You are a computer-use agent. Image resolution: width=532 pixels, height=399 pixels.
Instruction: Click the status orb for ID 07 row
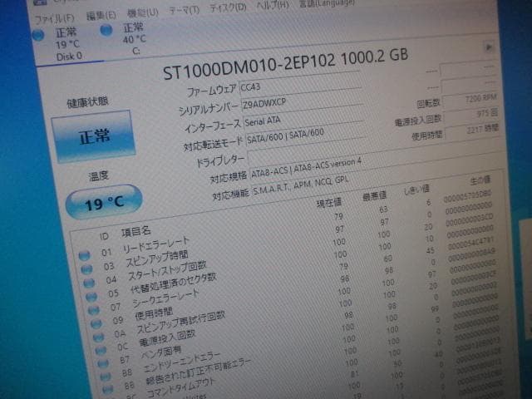94,310
